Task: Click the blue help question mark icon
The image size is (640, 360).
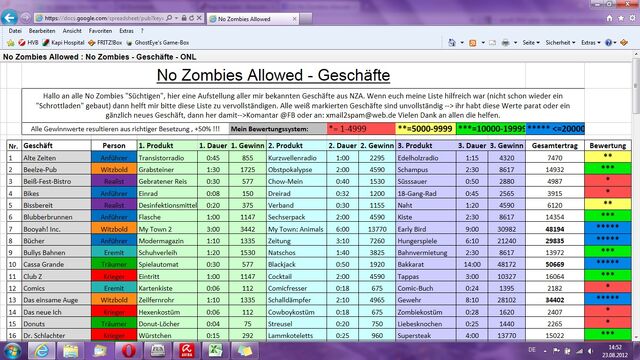Action: (609, 42)
